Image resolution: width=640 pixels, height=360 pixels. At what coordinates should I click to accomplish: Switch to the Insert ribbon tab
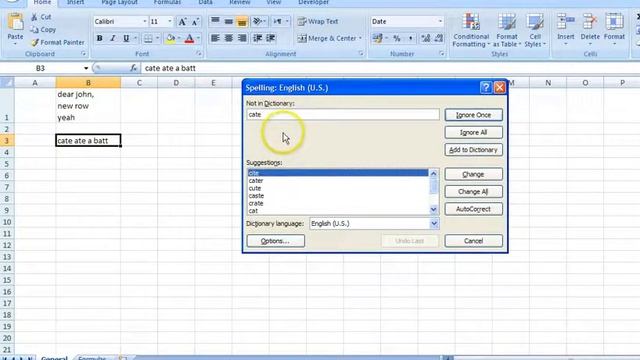[76, 2]
